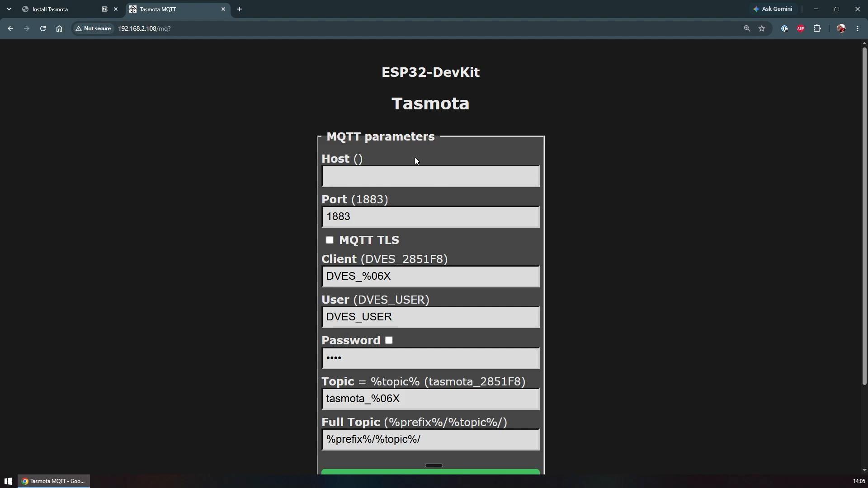Click the Password label text

pyautogui.click(x=351, y=340)
